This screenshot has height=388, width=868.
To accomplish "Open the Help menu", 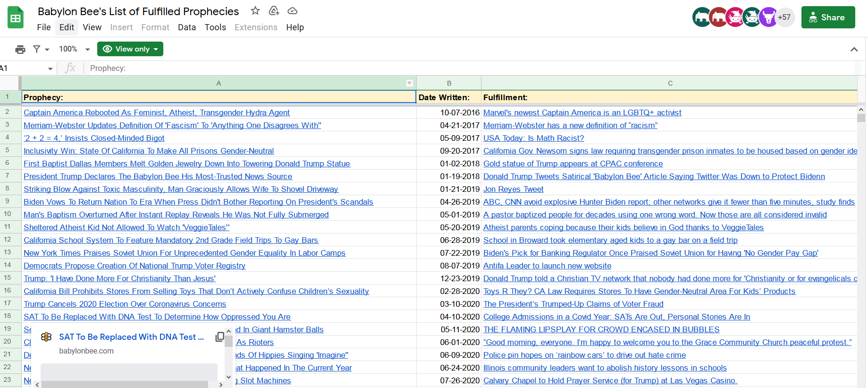I will click(x=295, y=27).
